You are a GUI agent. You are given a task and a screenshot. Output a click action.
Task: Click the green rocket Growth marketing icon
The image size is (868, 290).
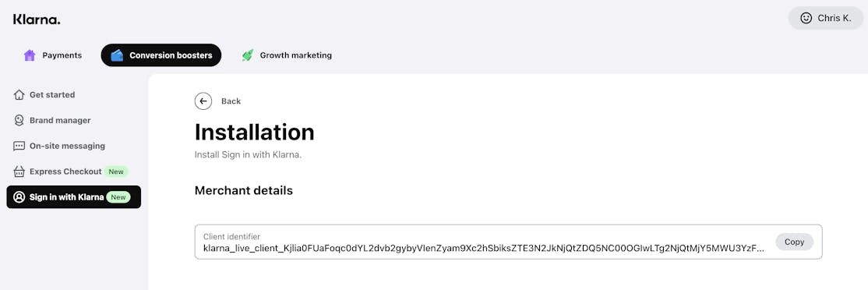click(x=248, y=55)
